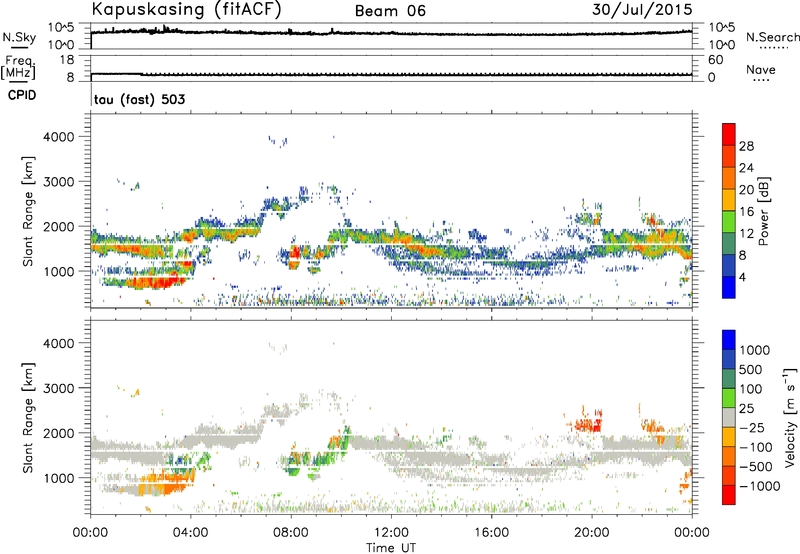This screenshot has height=554, width=800.
Task: Click the left '10^5' noise axis tick
Action: 61,27
